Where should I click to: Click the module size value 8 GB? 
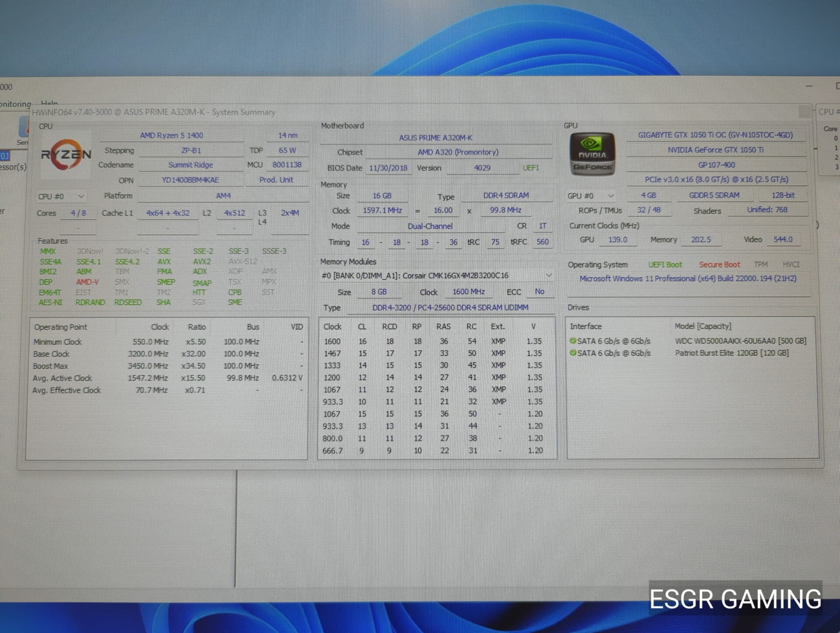tap(379, 292)
